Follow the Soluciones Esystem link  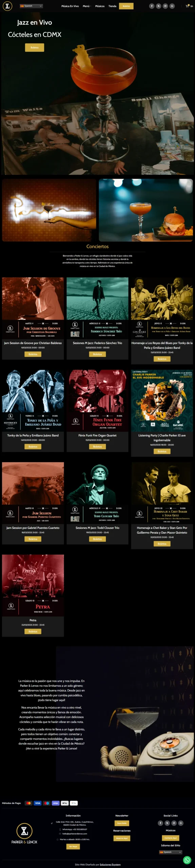(x=110, y=864)
